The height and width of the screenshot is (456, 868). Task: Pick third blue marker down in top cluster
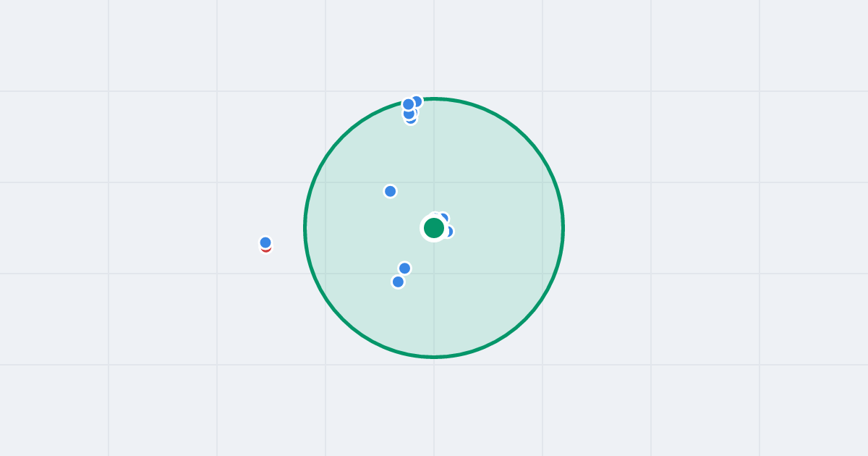point(409,114)
